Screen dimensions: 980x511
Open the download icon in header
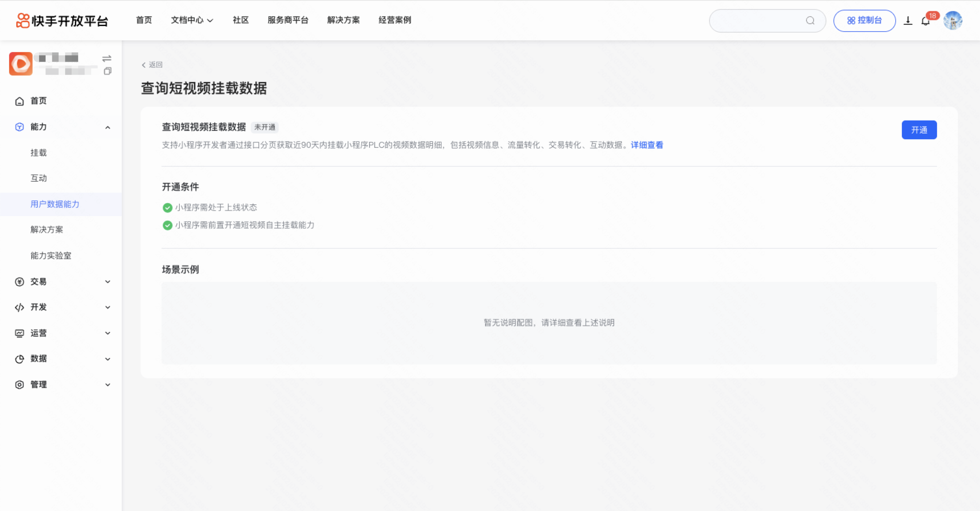(908, 21)
